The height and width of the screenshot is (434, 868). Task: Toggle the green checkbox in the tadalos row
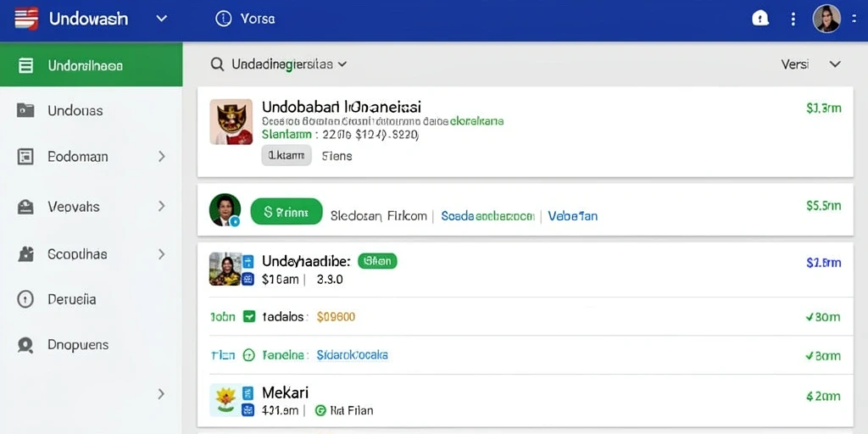(249, 317)
